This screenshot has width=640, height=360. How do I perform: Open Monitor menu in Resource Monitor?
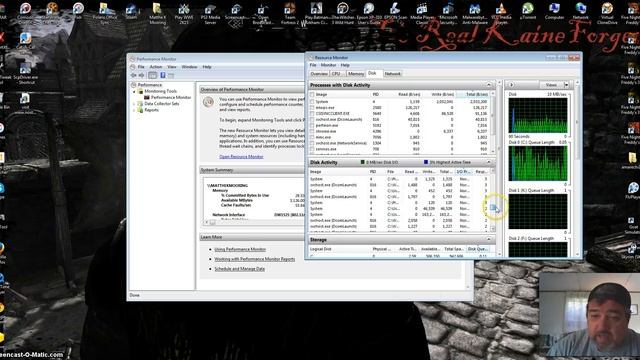coord(328,65)
